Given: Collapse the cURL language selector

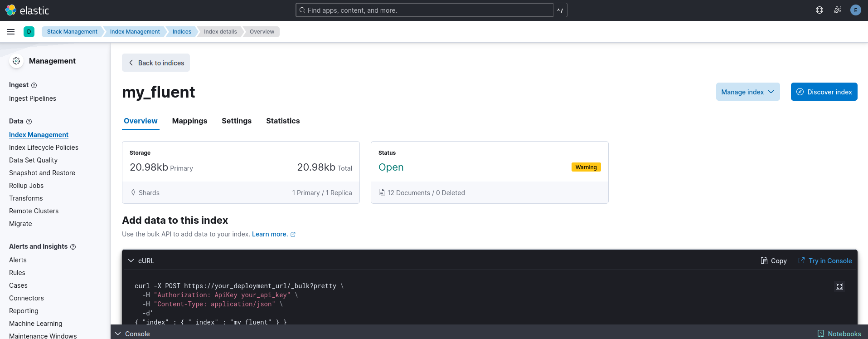Looking at the screenshot, I should pyautogui.click(x=141, y=261).
